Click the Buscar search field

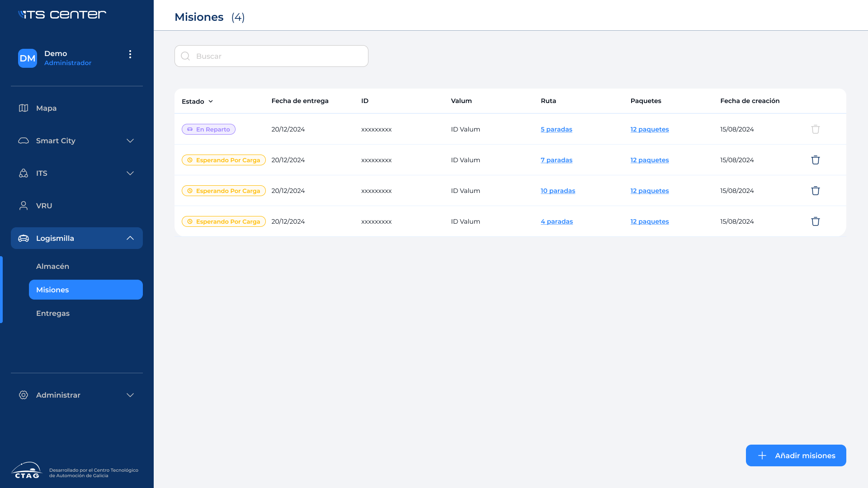(271, 56)
